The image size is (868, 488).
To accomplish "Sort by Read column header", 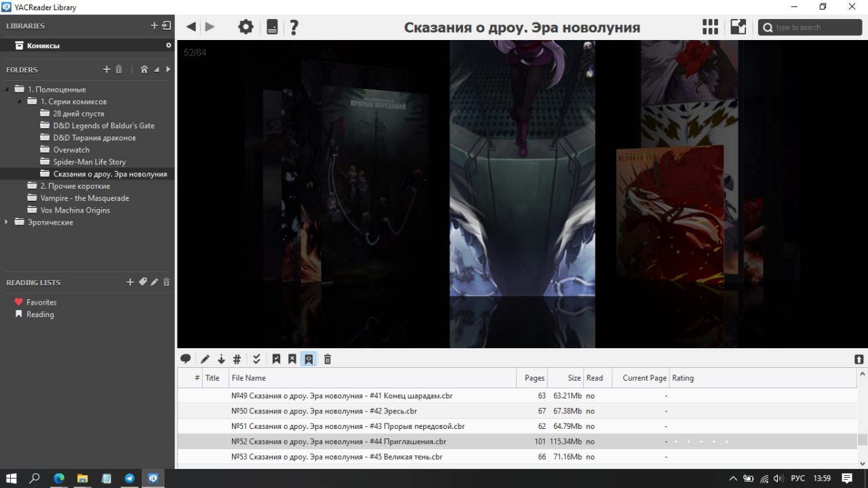I will [598, 378].
